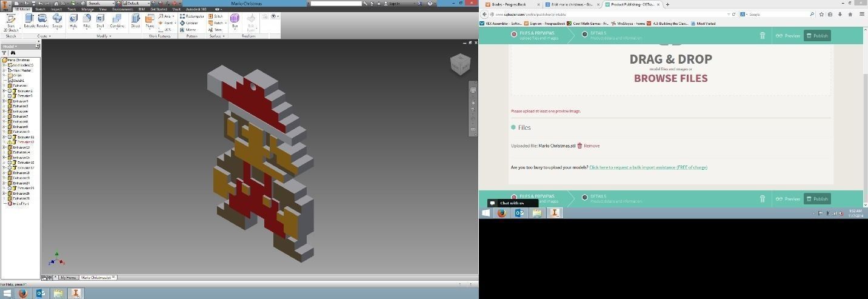Click the browser filter funnel icon
The image size is (868, 299).
(x=4, y=53)
